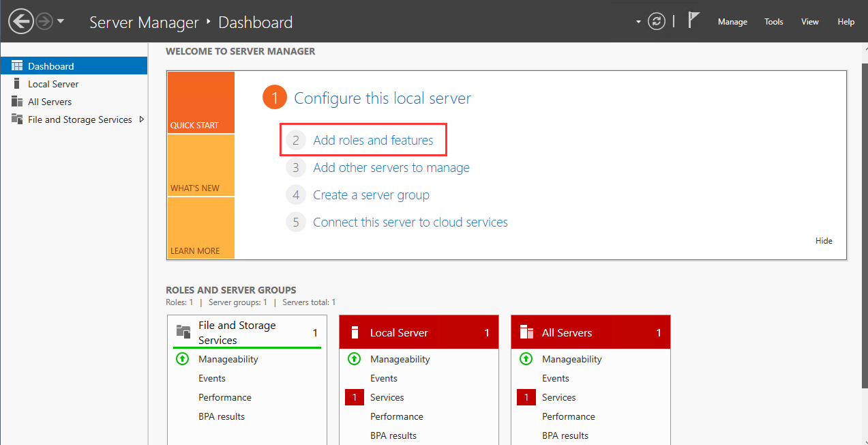Click the All Servers icon in sidebar
The width and height of the screenshot is (868, 445).
point(17,101)
